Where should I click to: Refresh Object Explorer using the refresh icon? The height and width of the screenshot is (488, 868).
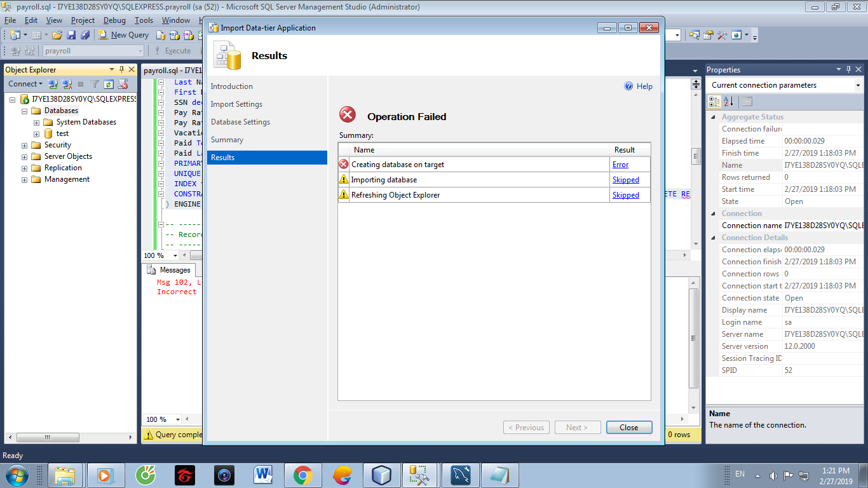click(109, 84)
